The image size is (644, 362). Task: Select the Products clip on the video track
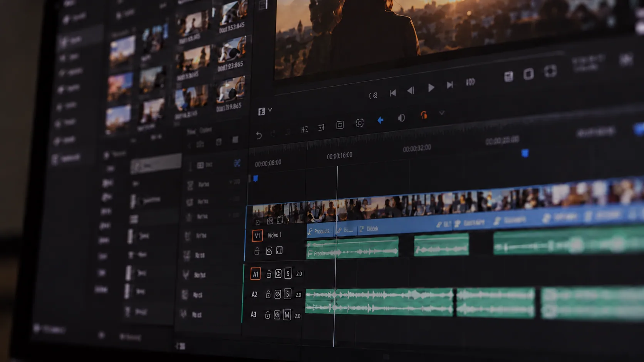click(x=320, y=231)
